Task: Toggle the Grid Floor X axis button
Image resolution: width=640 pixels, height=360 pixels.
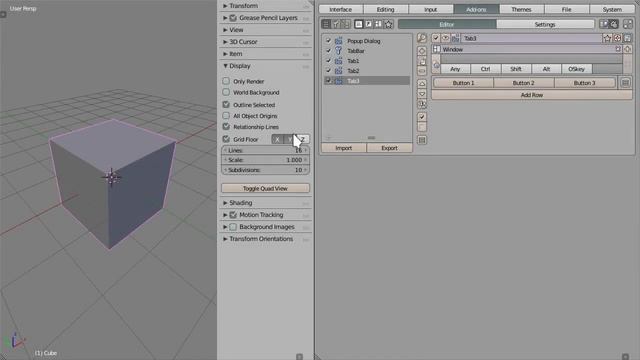Action: 277,139
